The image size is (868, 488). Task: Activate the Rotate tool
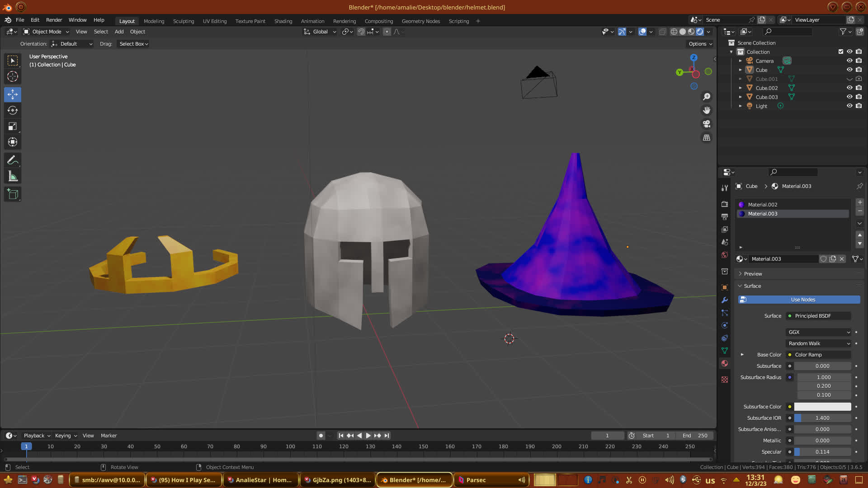(13, 111)
